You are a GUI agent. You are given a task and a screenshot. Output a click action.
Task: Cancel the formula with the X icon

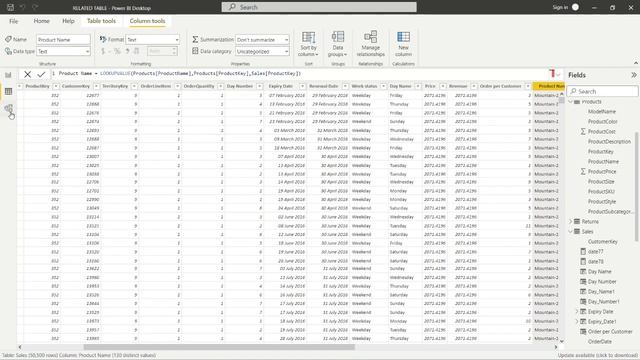27,74
